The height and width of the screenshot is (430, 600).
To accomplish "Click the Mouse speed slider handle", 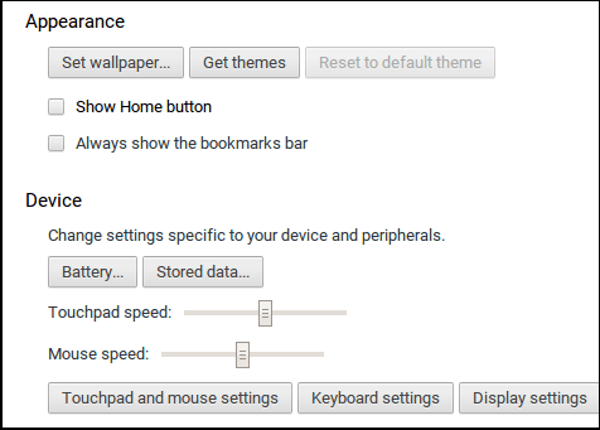I will click(242, 354).
